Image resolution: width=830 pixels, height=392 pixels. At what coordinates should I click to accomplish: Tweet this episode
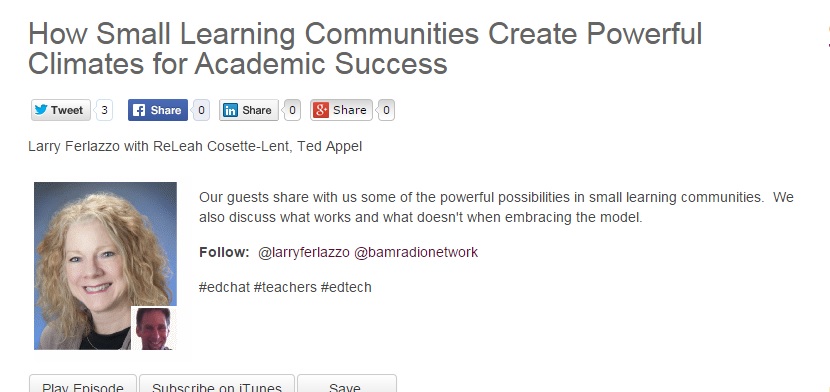click(61, 110)
